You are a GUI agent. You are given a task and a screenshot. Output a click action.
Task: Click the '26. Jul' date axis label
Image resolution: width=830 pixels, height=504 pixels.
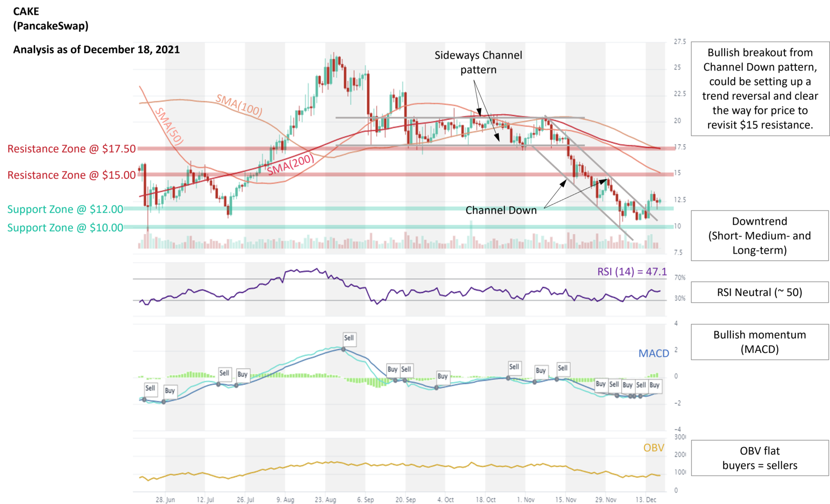245,499
